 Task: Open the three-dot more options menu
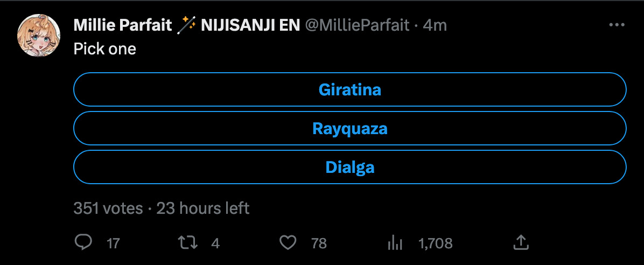tap(617, 25)
